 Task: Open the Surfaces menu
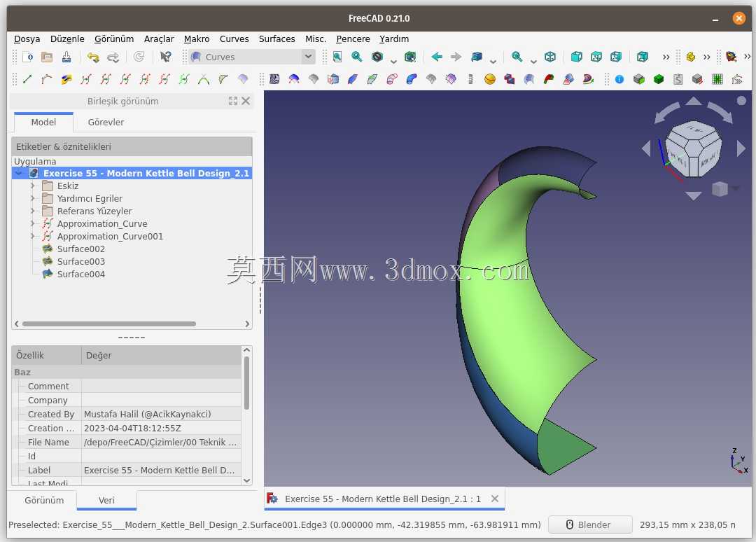point(276,39)
